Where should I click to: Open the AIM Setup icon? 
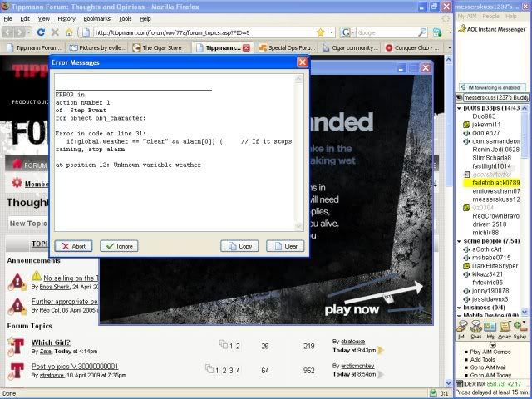click(x=520, y=327)
